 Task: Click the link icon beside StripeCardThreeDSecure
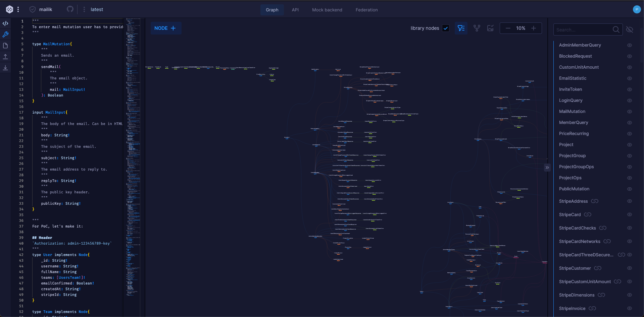pyautogui.click(x=622, y=255)
